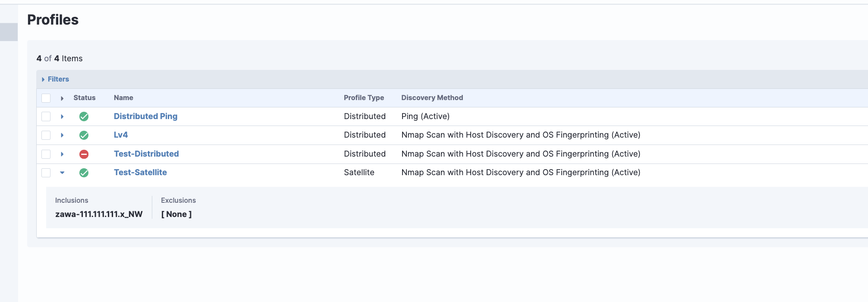The width and height of the screenshot is (868, 302).
Task: Tick the select-all checkbox in the header
Action: click(46, 98)
